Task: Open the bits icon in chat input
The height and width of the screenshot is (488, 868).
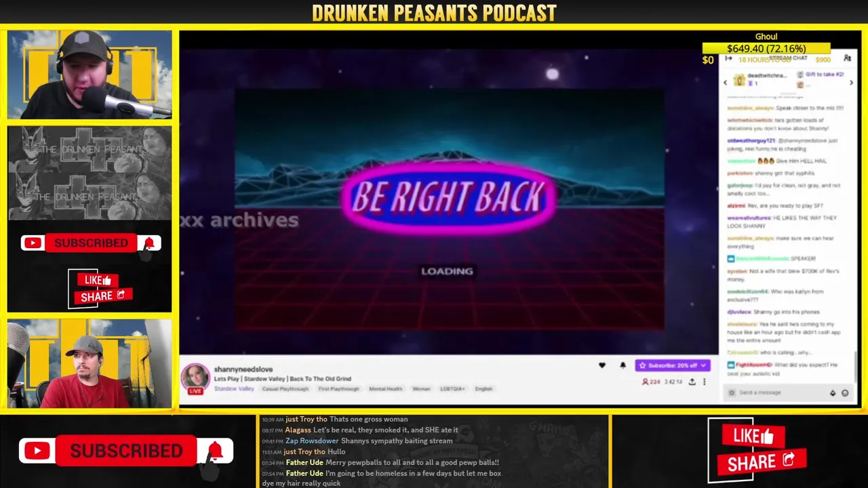Action: point(833,393)
